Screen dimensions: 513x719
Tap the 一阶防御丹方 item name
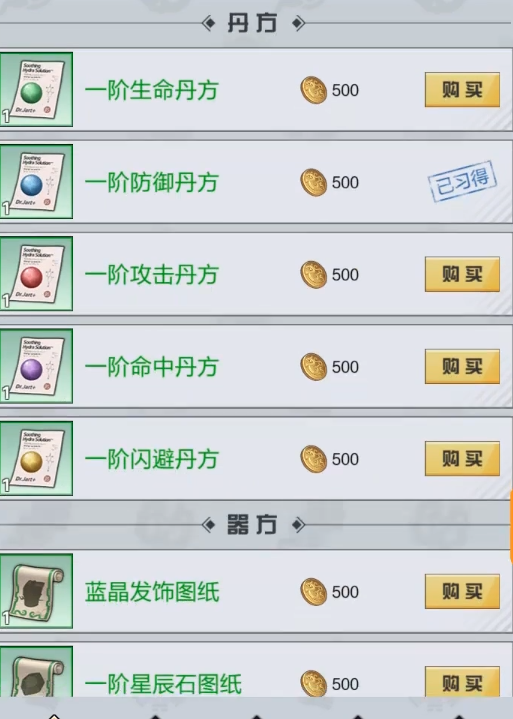coord(152,183)
